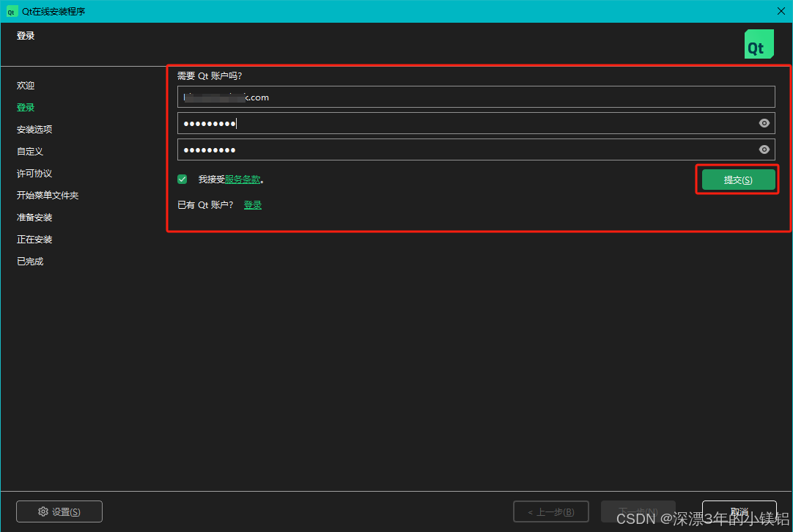
Task: Click the gear icon on the settings button
Action: click(x=43, y=511)
